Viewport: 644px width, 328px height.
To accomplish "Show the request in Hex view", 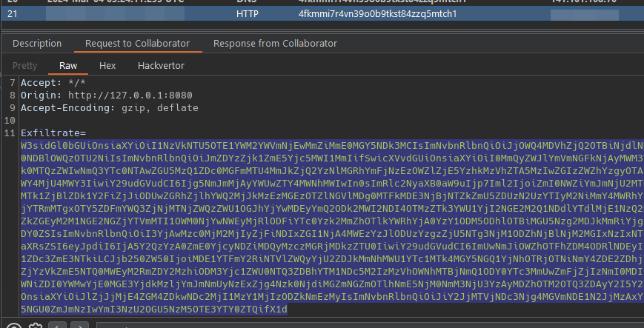I will [x=107, y=66].
